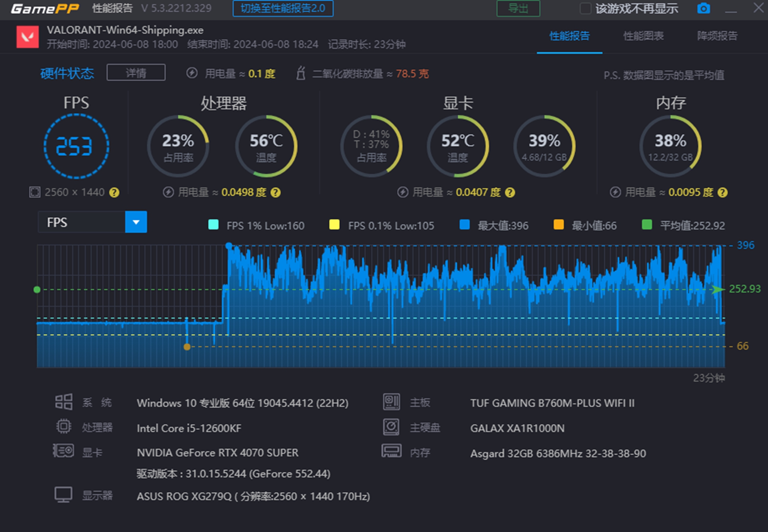Click help icon beside processor power 0.0498

276,193
